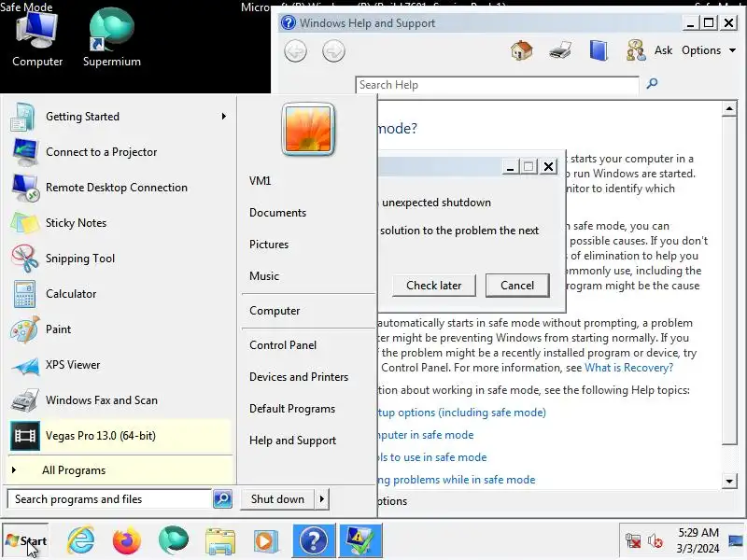Open startup options (including safe mode) link

click(461, 413)
